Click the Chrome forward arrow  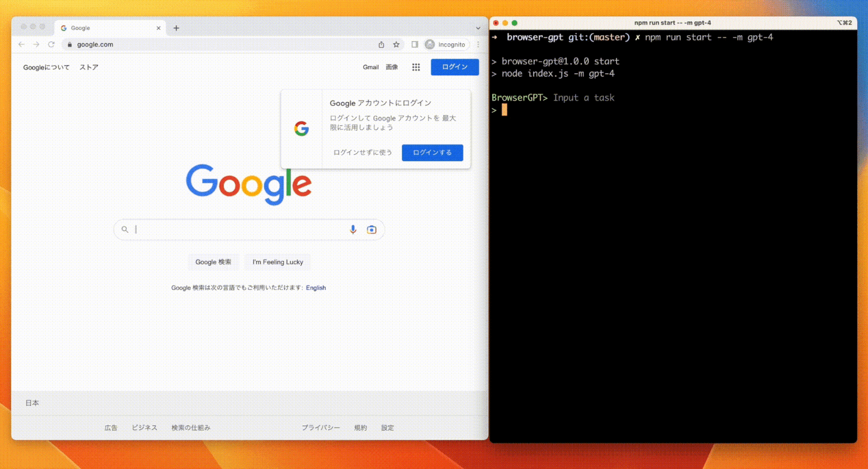pyautogui.click(x=36, y=45)
